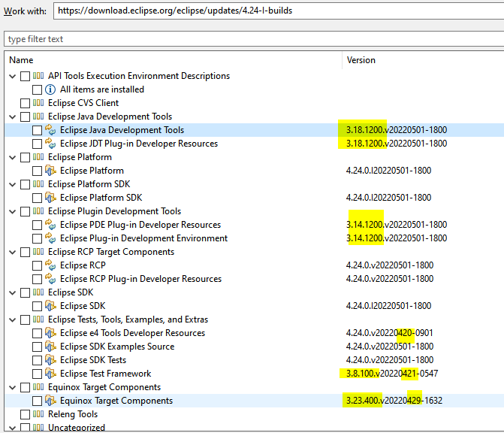This screenshot has height=433, width=504.
Task: Click the Eclipse CVS Client category icon
Action: point(39,103)
